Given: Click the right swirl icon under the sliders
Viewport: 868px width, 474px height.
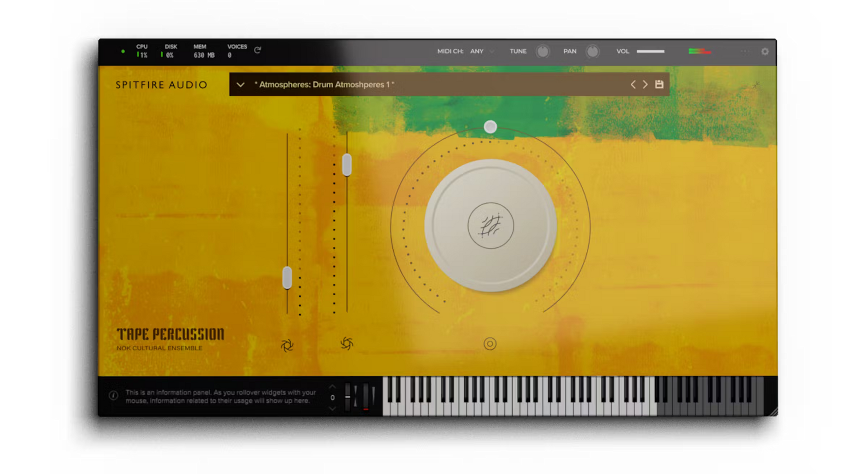Looking at the screenshot, I should point(347,344).
